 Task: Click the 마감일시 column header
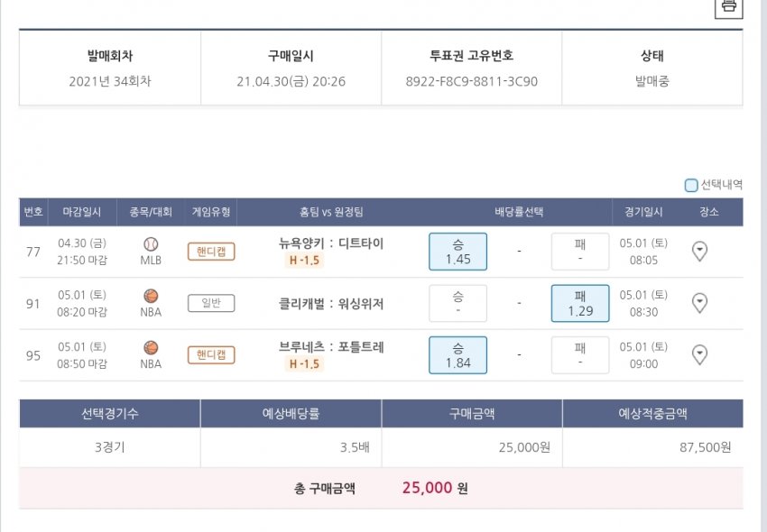pyautogui.click(x=83, y=212)
